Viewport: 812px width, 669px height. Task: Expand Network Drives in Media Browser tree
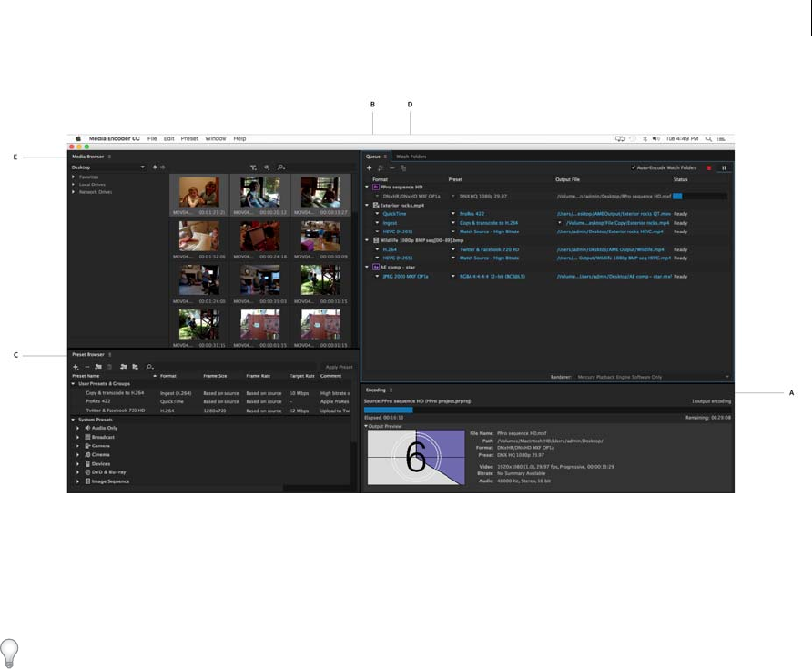(73, 192)
